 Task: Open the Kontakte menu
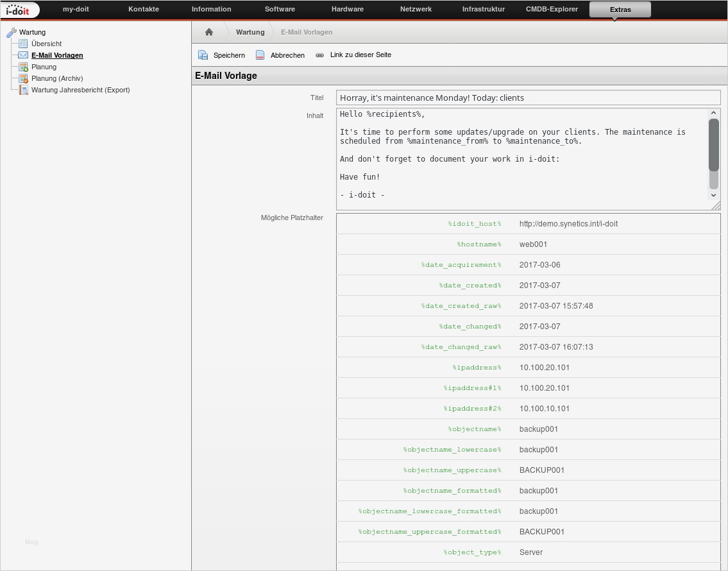pyautogui.click(x=144, y=9)
